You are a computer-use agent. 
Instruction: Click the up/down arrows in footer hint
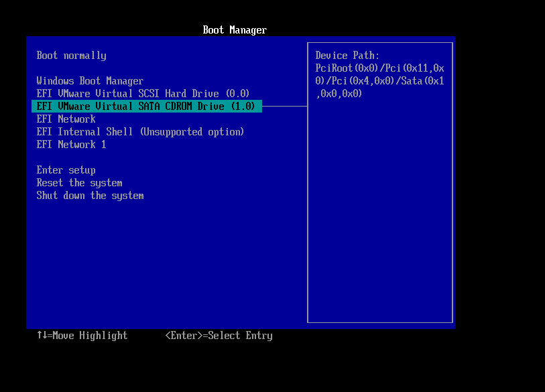pyautogui.click(x=42, y=336)
